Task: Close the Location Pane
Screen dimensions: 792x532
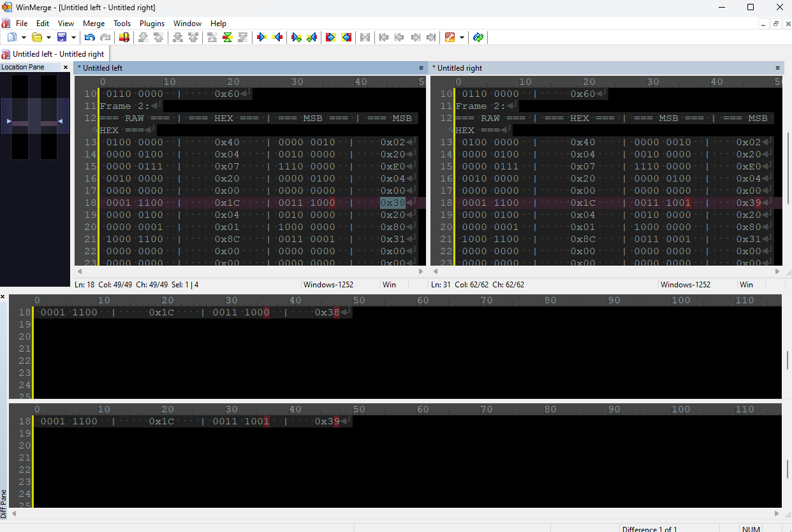Action: (x=65, y=67)
